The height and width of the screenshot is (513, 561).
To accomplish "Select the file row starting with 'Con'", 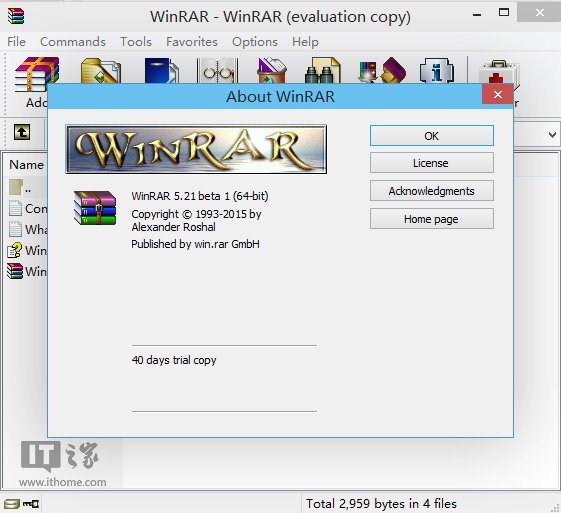I will (28, 208).
